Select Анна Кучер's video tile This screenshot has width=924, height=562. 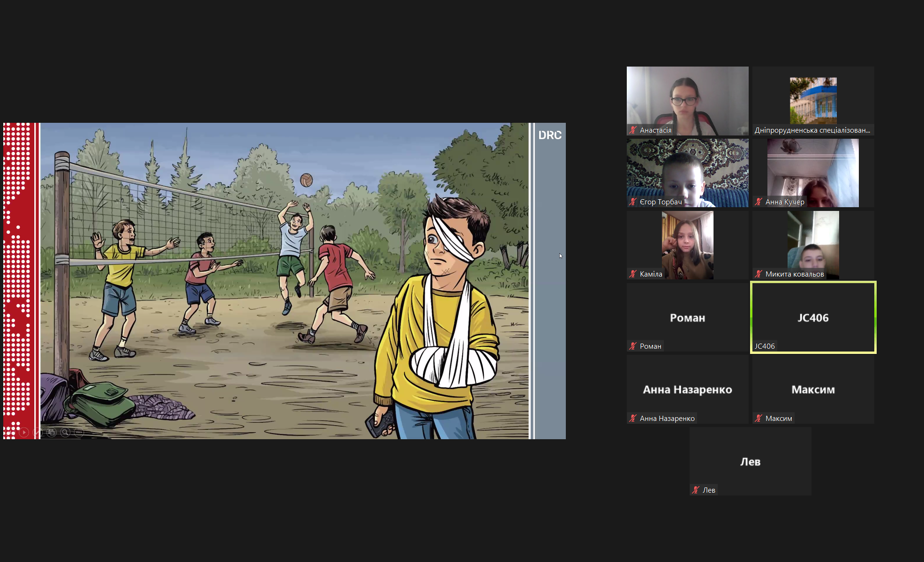pyautogui.click(x=813, y=173)
